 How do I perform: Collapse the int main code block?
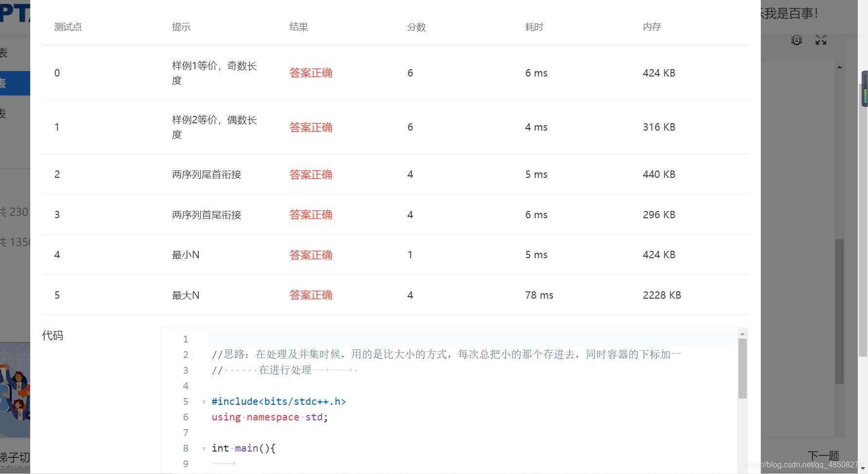click(204, 449)
